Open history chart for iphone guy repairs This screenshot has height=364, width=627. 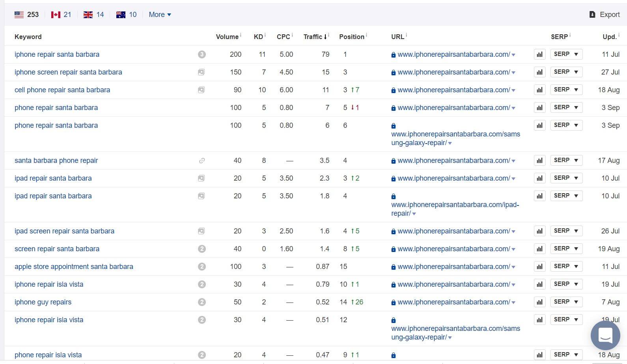pos(539,302)
